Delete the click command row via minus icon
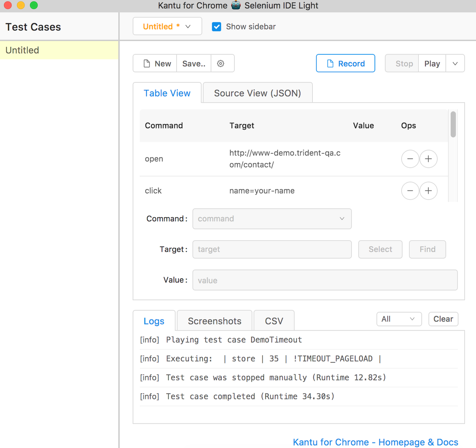 410,191
